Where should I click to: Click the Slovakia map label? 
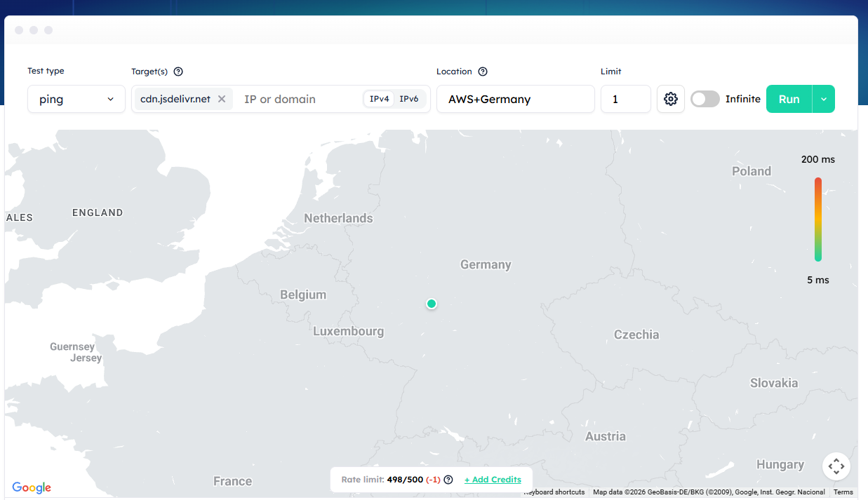[x=774, y=383]
